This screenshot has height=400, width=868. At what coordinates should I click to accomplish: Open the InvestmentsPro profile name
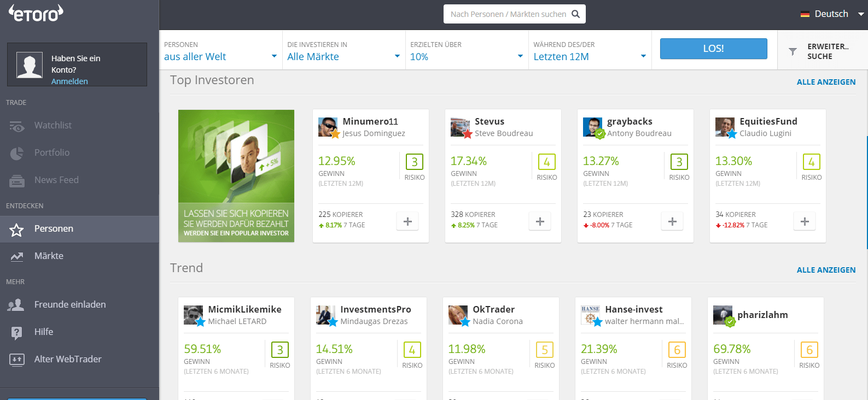pos(376,309)
